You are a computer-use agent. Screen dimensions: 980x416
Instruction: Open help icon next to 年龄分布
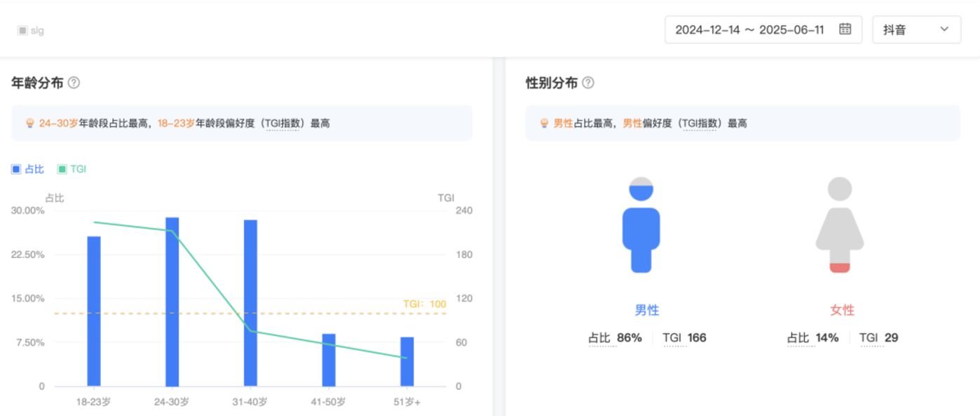(74, 83)
